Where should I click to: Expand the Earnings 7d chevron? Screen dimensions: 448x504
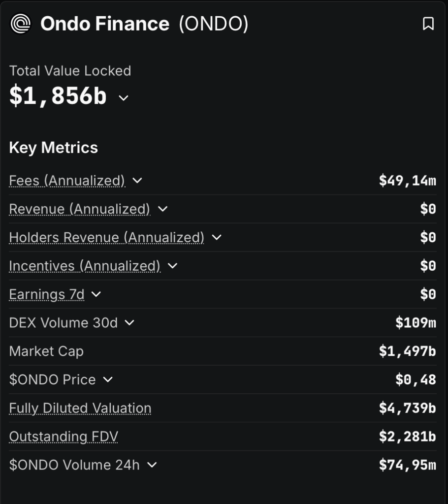pyautogui.click(x=96, y=294)
